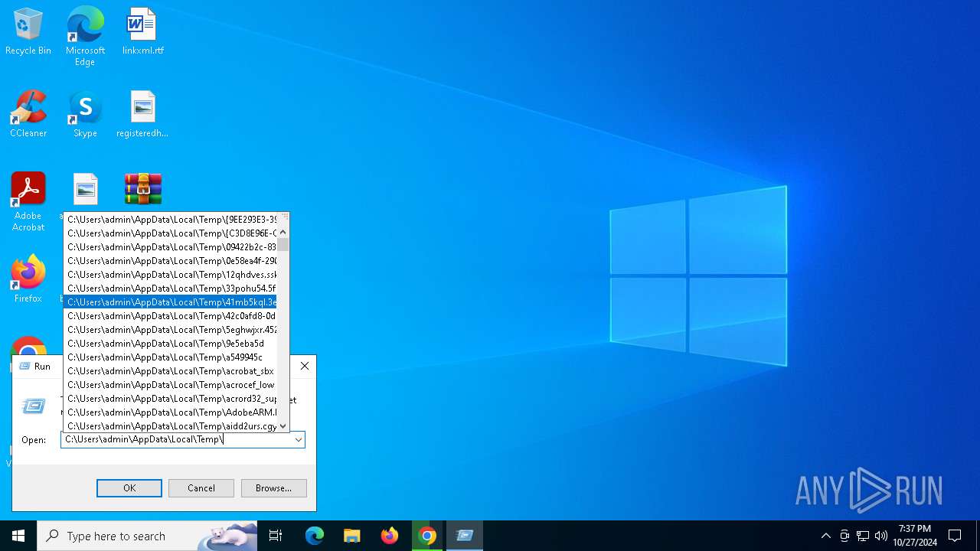Launch Firefox from the desktop shortcut

[28, 279]
